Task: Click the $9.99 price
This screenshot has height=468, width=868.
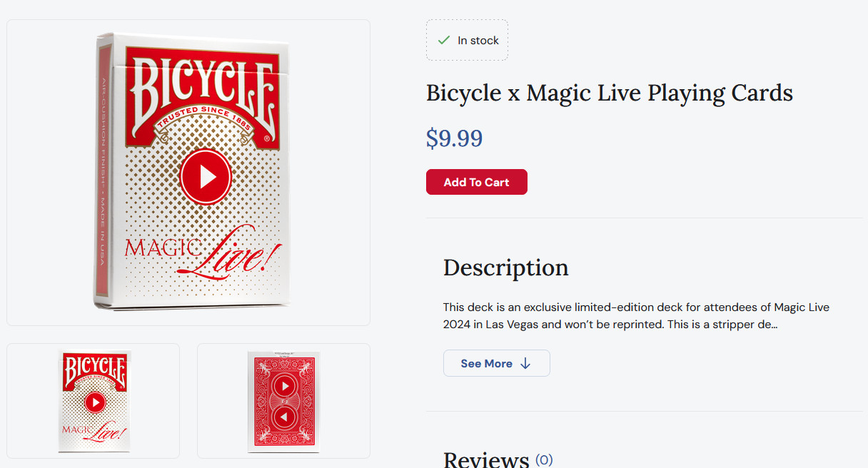Action: click(x=454, y=138)
